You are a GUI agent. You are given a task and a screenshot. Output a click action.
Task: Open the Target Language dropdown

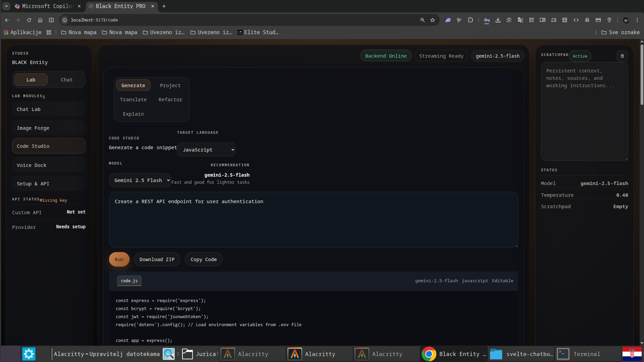tap(207, 149)
